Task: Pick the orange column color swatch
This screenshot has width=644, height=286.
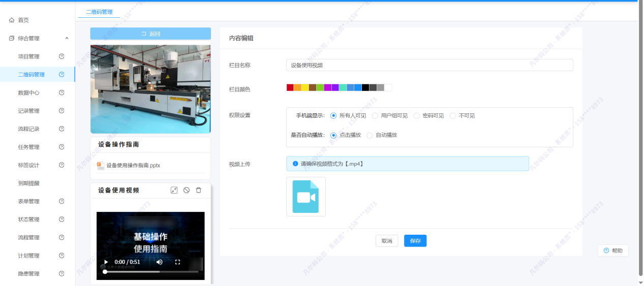Action: (x=298, y=88)
